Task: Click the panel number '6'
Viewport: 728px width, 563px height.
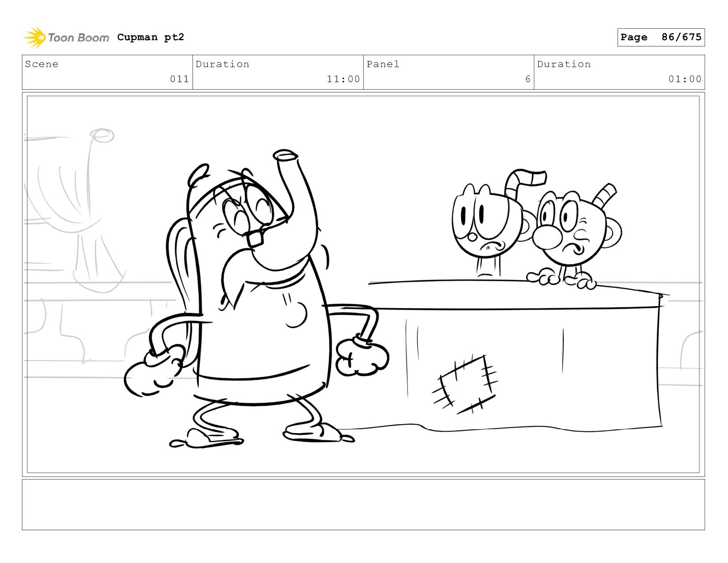Action: pos(528,79)
